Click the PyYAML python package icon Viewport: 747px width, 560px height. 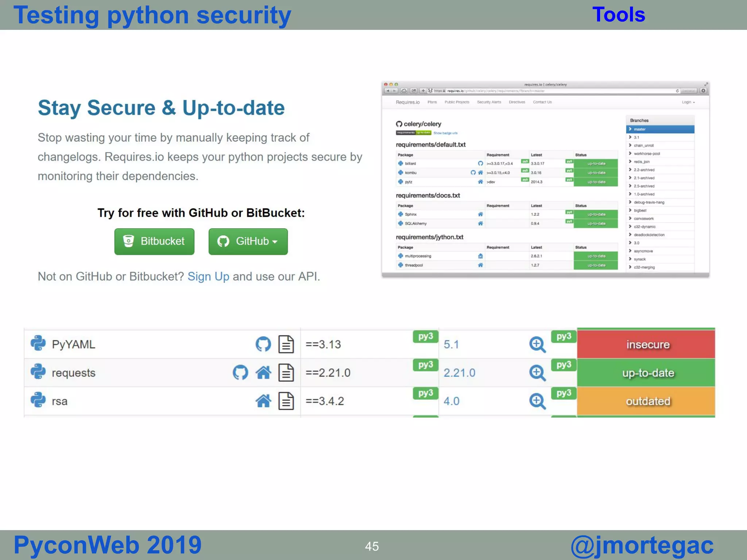pyautogui.click(x=38, y=343)
